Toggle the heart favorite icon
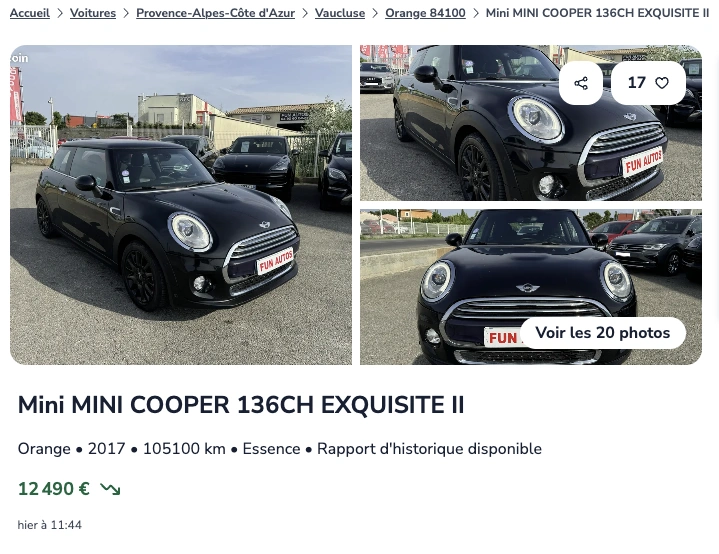The width and height of the screenshot is (719, 554). (x=661, y=83)
